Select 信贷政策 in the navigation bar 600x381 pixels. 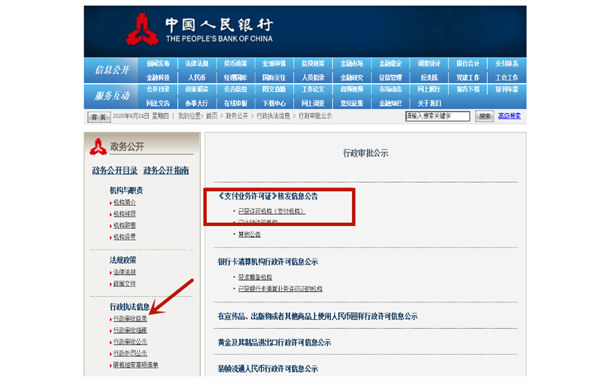click(x=313, y=64)
